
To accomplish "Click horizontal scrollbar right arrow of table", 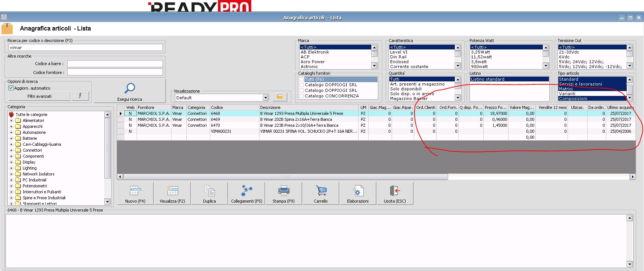I will [x=632, y=177].
